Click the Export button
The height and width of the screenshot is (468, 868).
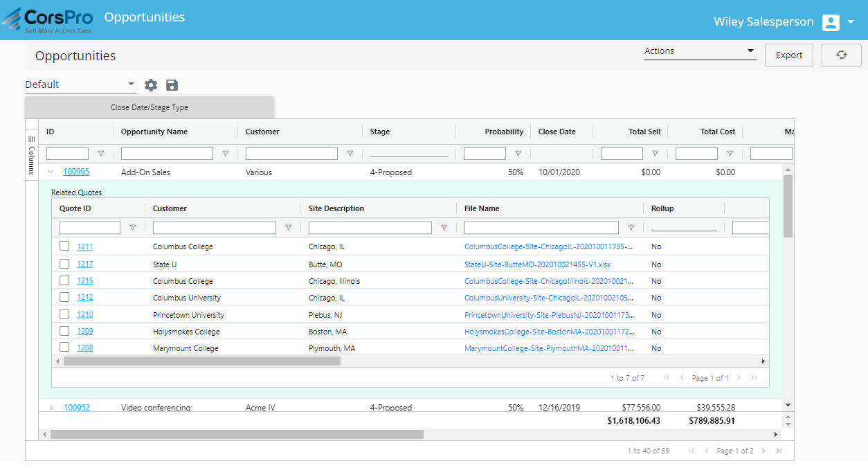click(x=788, y=55)
